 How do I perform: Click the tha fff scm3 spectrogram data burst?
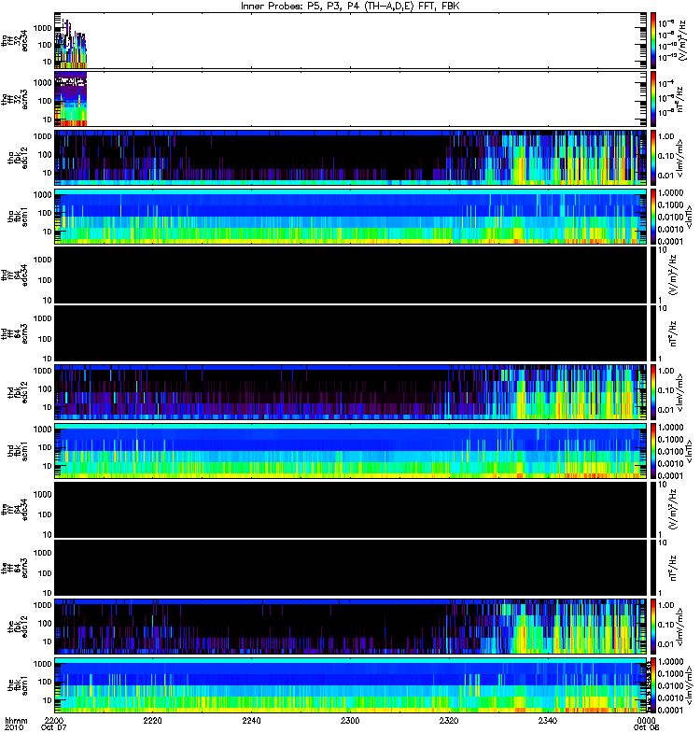tap(71, 99)
